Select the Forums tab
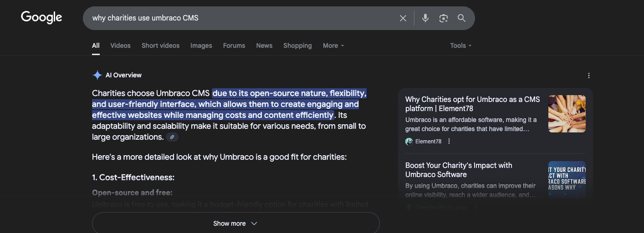The height and width of the screenshot is (233, 644). point(234,46)
